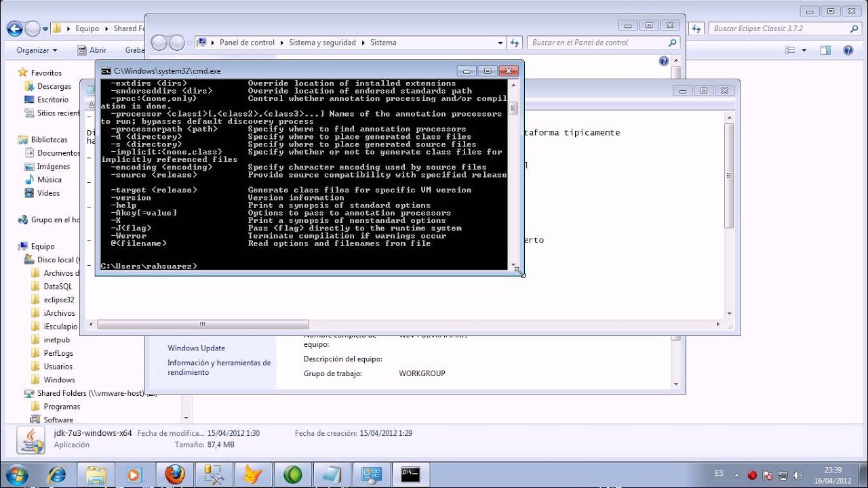Open Windows Update link
This screenshot has width=868, height=488.
[x=196, y=348]
